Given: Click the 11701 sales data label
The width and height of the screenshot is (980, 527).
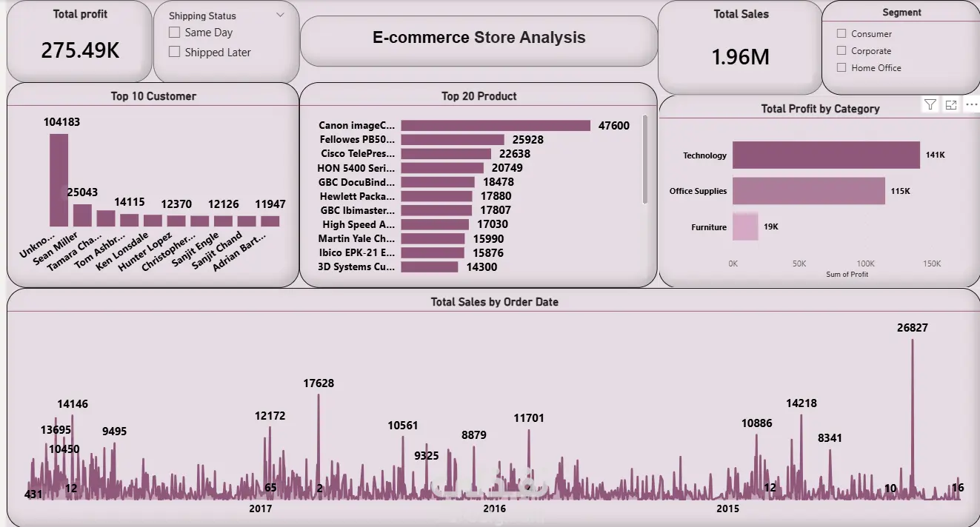Looking at the screenshot, I should point(529,418).
